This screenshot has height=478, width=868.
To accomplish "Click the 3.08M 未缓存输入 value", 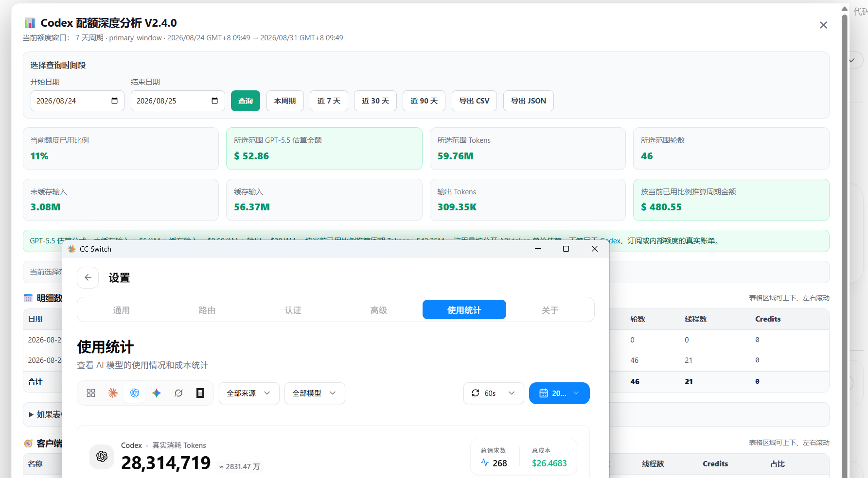I will click(45, 207).
